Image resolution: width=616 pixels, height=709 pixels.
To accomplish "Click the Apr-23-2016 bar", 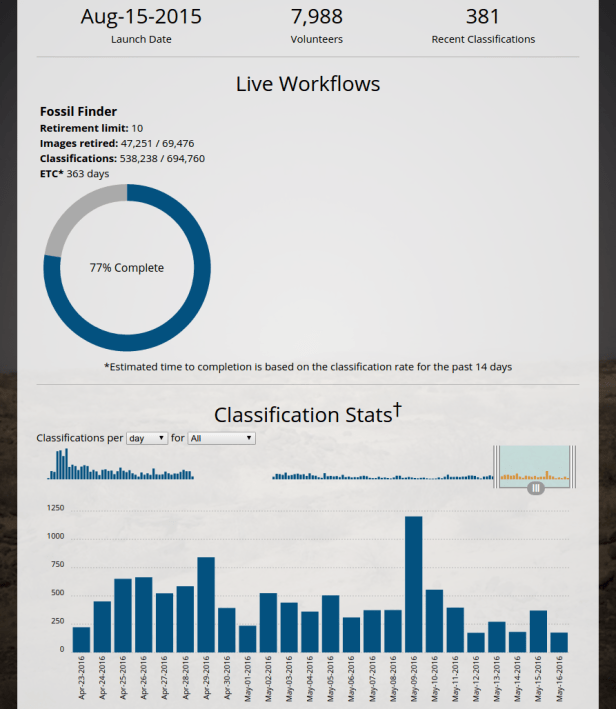I will click(x=81, y=640).
